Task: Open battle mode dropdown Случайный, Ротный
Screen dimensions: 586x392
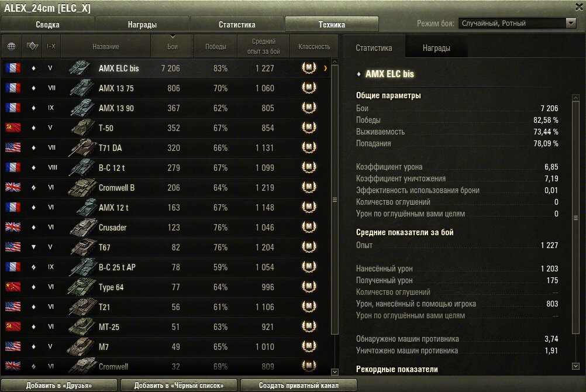Action: tap(517, 23)
